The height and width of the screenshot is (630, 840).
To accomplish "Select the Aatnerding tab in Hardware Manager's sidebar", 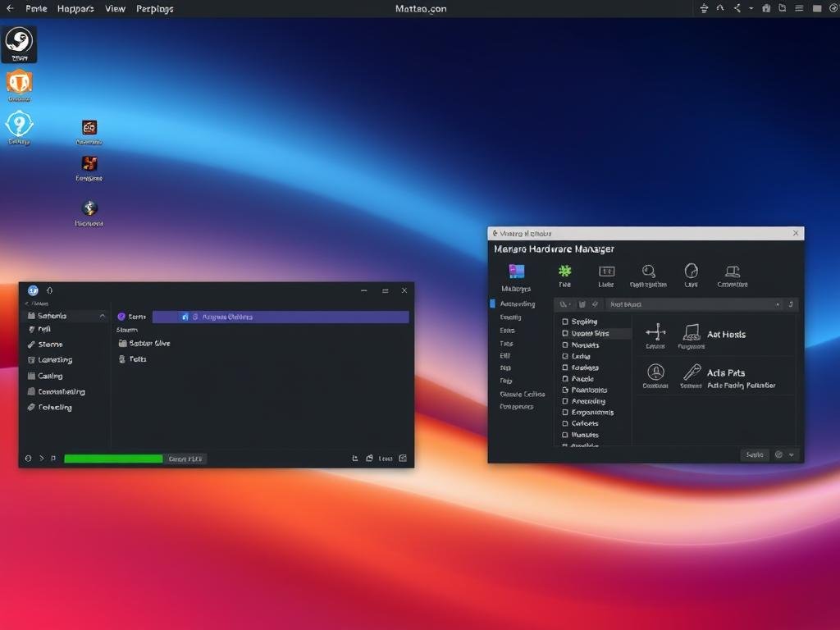I will click(x=518, y=304).
